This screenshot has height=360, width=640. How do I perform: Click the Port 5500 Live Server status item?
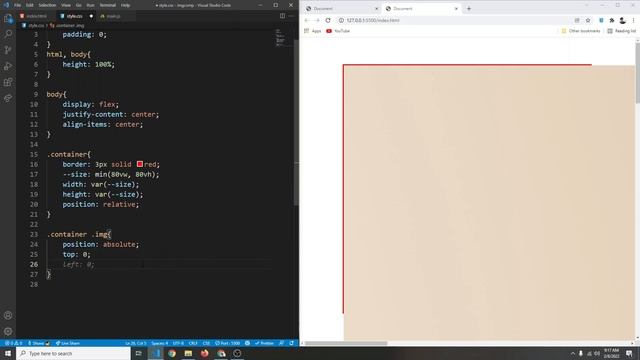pos(228,343)
